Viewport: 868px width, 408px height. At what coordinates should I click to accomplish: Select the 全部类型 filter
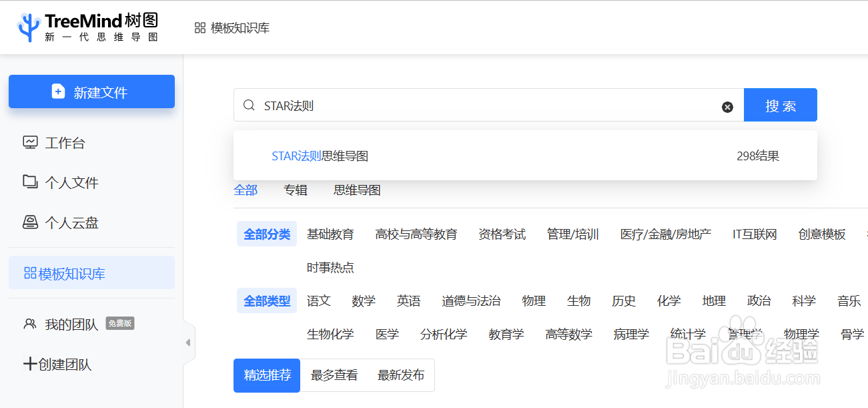267,301
